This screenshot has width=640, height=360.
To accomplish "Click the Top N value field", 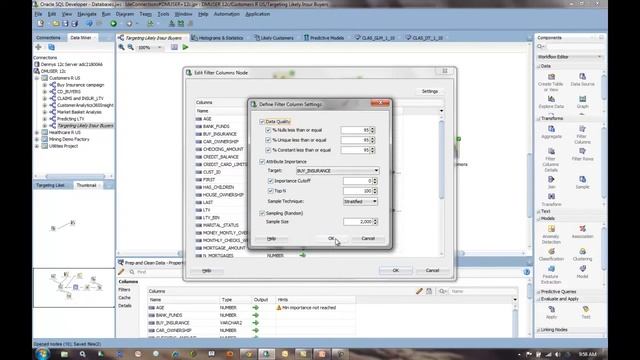I will (358, 191).
